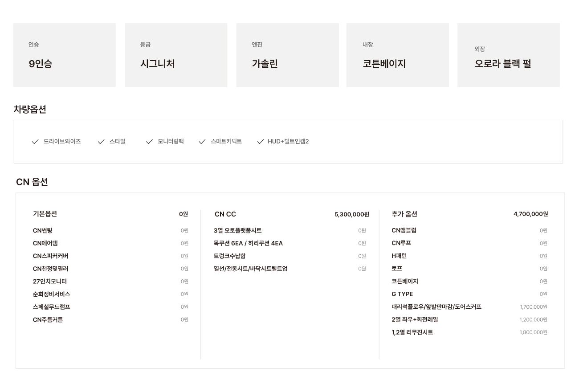Viewport: 579px width, 392px height.
Task: Click the checkmark icon beside 스타일
Action: (101, 142)
